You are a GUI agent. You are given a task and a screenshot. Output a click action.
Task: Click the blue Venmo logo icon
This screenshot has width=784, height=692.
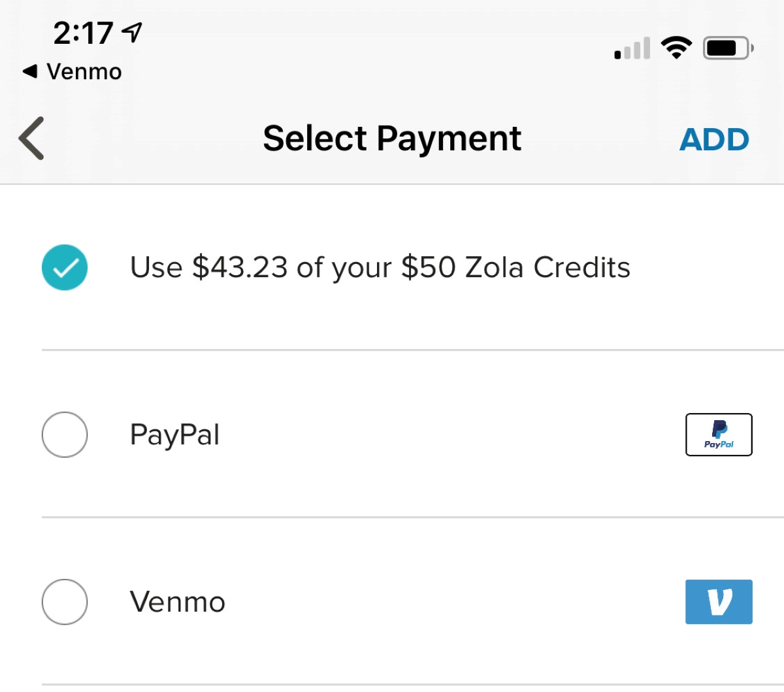tap(719, 602)
